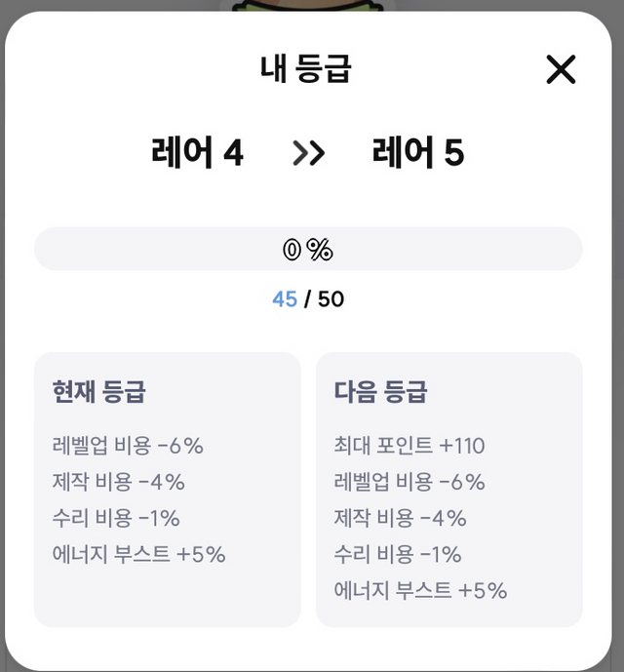Click 레벨업 비용 -6% in current grade card

click(128, 446)
